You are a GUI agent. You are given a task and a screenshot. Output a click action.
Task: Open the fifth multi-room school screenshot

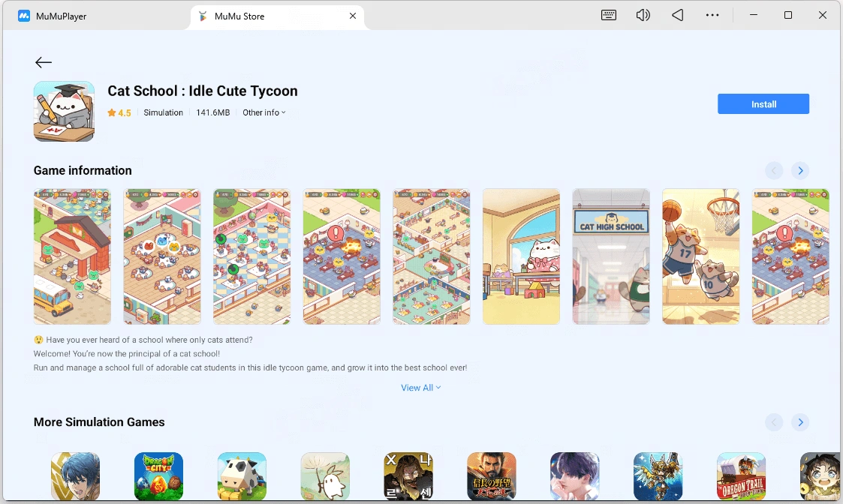point(432,256)
